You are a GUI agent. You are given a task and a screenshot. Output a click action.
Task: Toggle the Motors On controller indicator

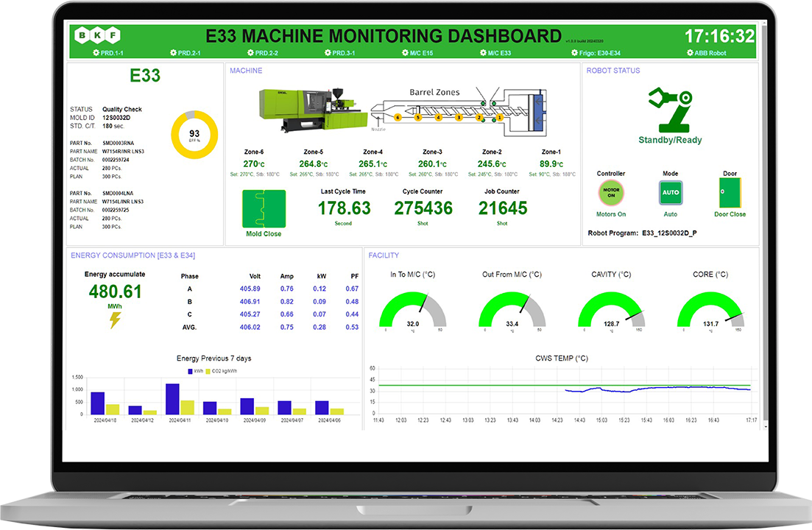coord(610,194)
